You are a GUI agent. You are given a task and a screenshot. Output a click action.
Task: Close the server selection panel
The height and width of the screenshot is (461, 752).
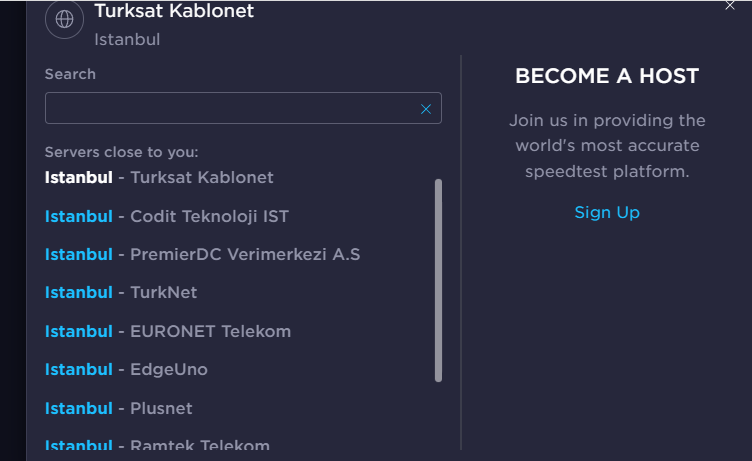click(x=730, y=5)
